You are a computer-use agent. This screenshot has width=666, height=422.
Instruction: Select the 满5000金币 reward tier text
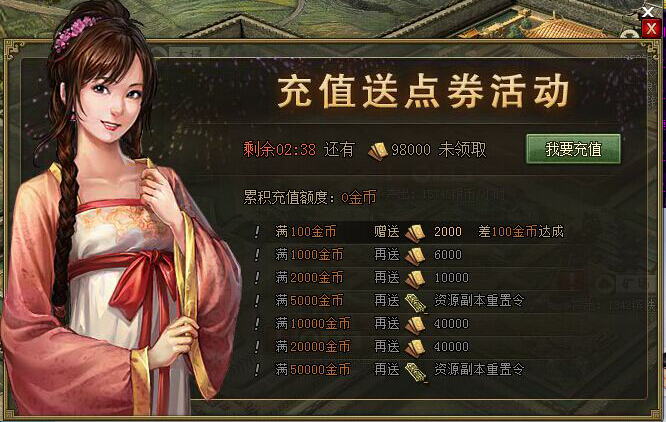[x=309, y=301]
